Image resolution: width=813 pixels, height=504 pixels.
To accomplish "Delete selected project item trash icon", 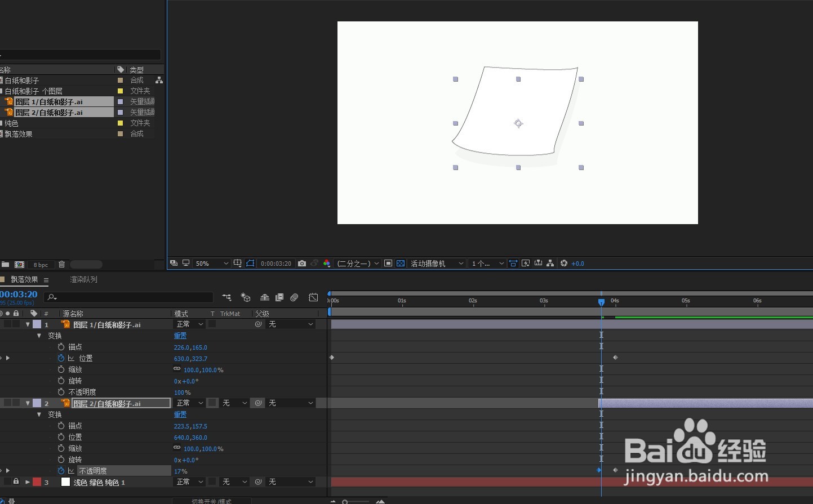I will (x=62, y=264).
